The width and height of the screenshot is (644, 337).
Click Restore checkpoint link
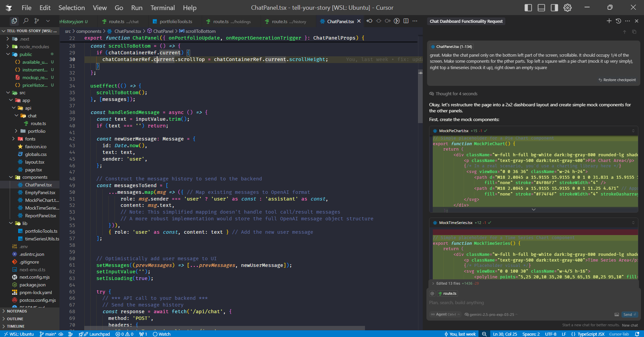(617, 80)
